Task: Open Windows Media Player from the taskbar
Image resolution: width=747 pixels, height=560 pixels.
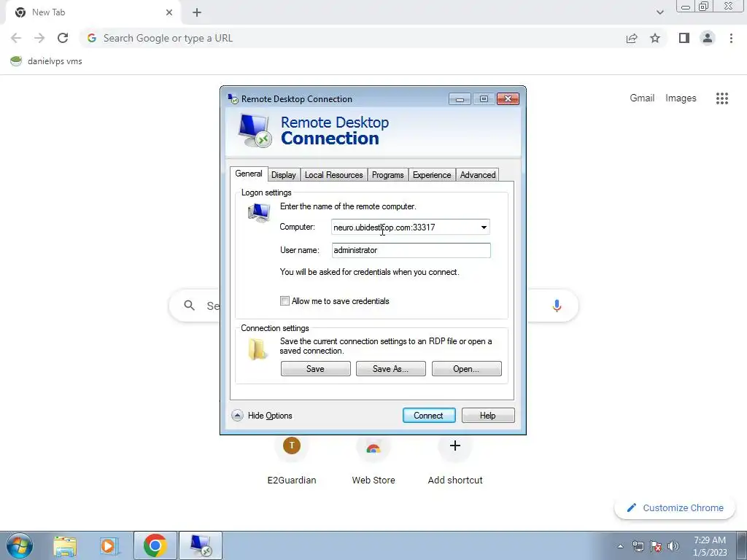Action: pos(109,546)
